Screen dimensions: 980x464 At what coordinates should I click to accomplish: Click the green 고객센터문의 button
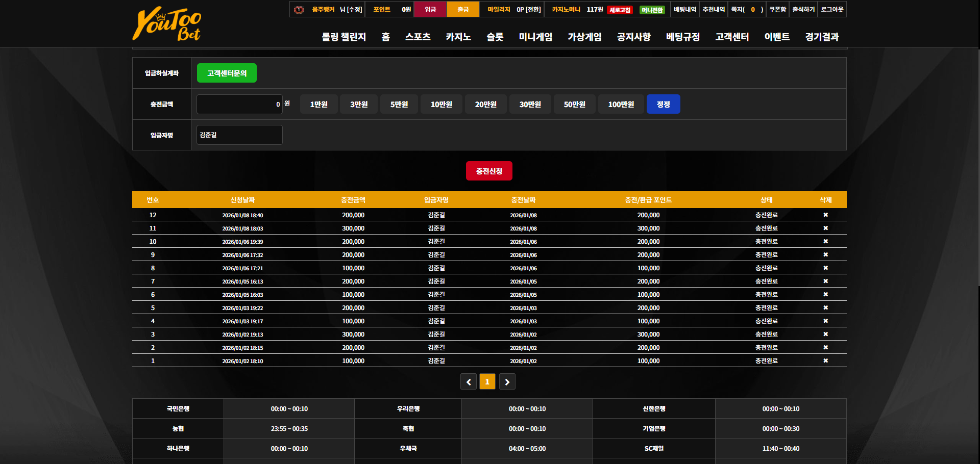227,73
